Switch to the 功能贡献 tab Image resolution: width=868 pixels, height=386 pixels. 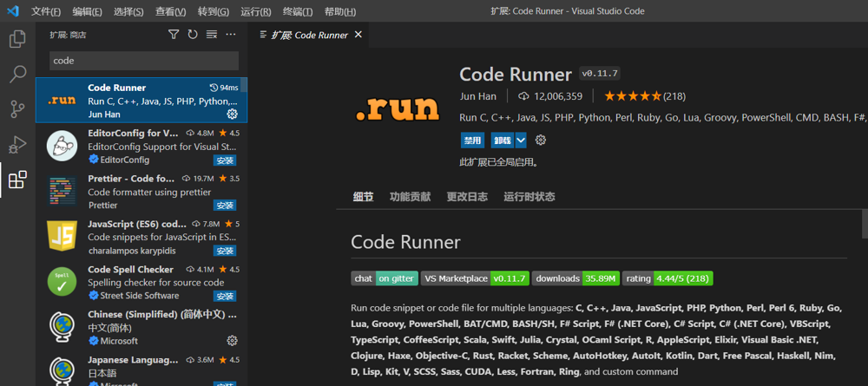point(411,197)
